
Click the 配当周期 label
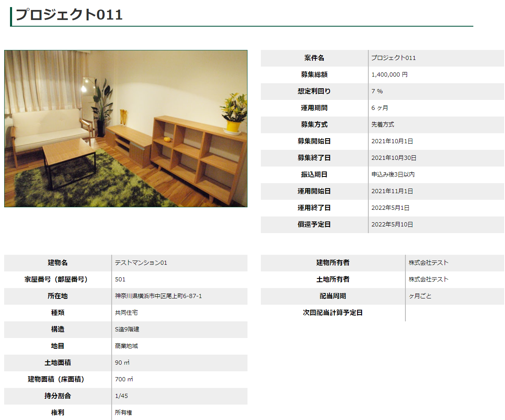[x=332, y=296]
